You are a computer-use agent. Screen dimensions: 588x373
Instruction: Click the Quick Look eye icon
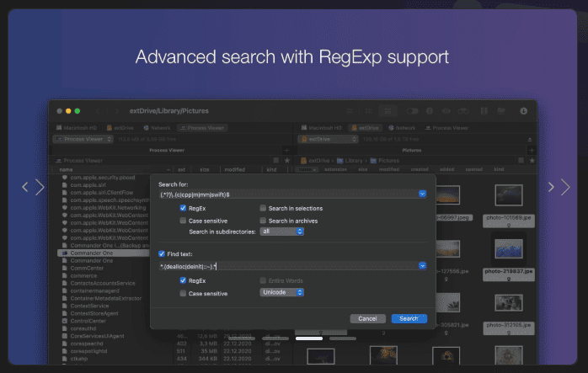point(446,111)
